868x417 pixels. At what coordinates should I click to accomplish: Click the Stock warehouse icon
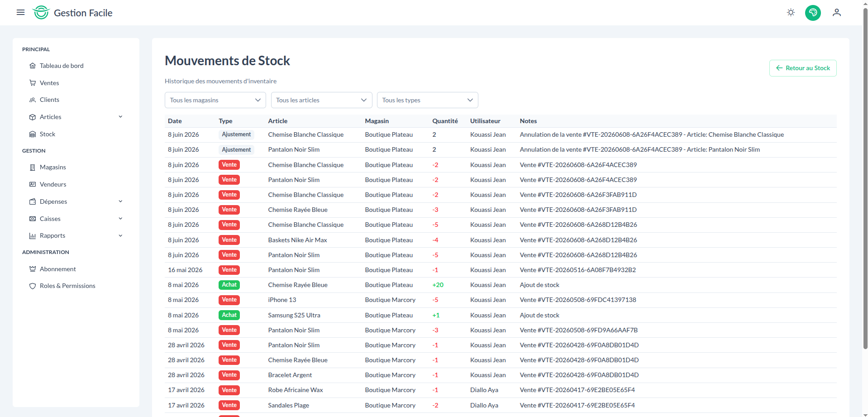pyautogui.click(x=33, y=134)
